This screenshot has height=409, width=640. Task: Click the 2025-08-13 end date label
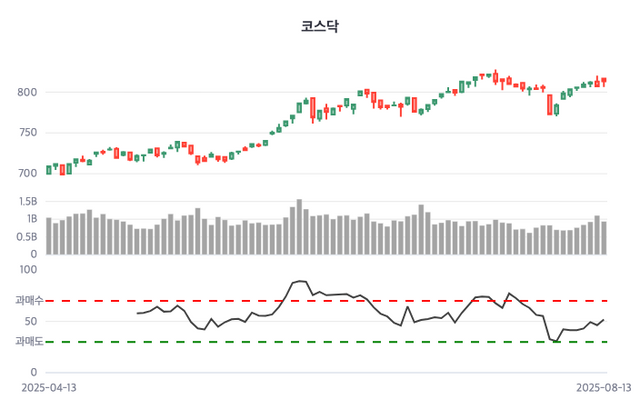[x=604, y=387]
